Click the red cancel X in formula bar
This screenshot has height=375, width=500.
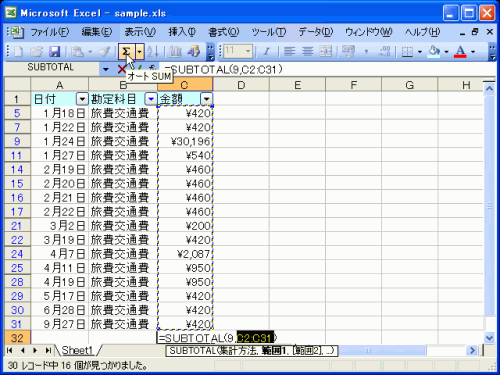click(x=122, y=69)
